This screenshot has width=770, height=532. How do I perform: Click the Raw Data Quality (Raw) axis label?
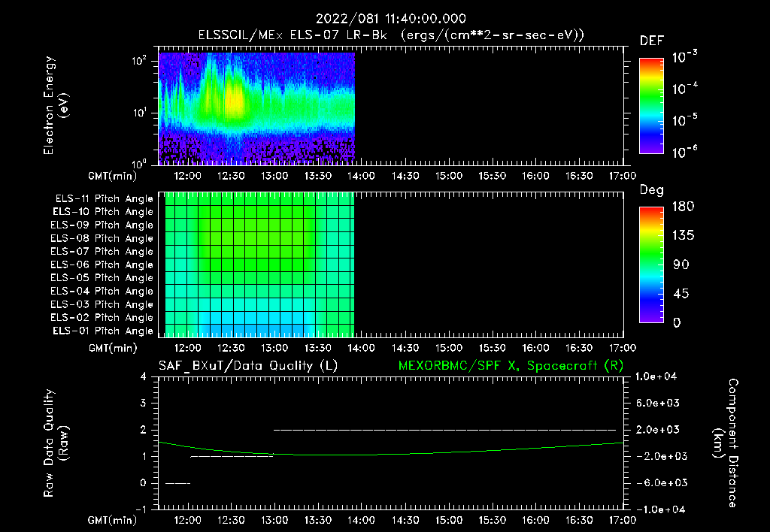[56, 443]
